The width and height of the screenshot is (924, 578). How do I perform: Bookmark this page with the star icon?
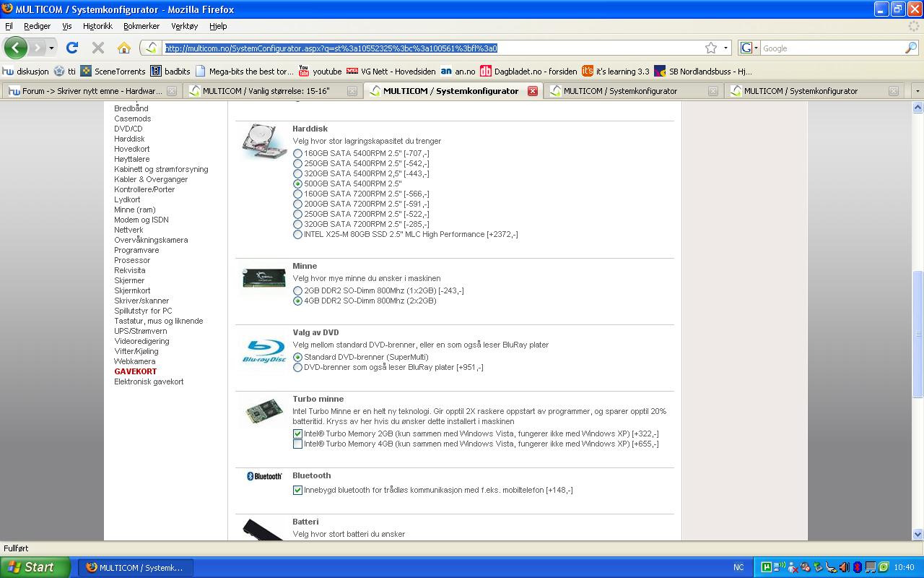click(x=711, y=48)
